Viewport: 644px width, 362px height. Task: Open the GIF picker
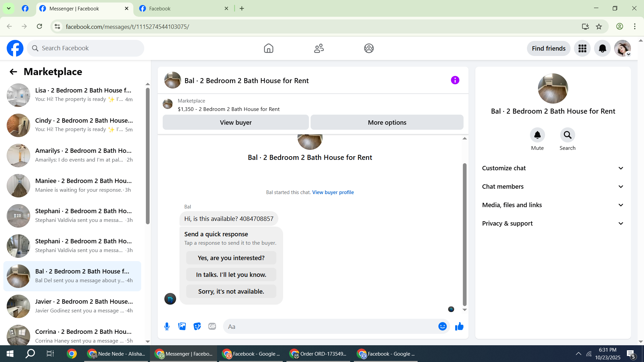tap(212, 326)
